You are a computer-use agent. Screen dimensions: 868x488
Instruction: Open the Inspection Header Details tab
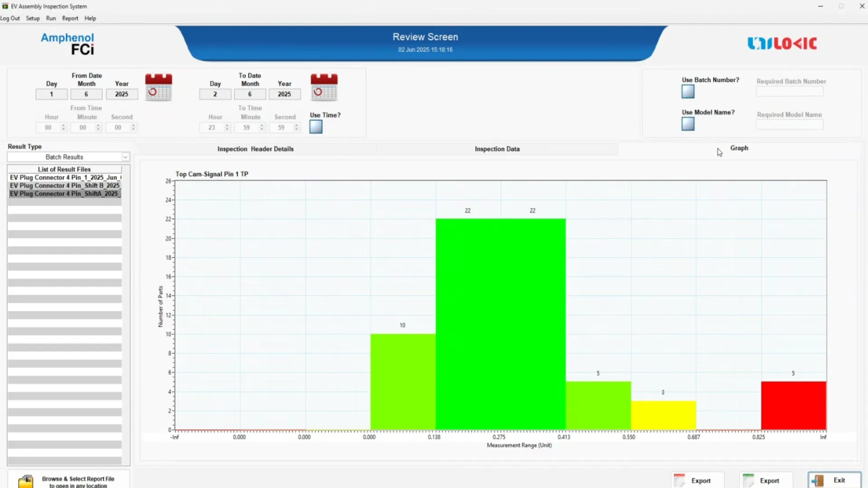click(255, 149)
